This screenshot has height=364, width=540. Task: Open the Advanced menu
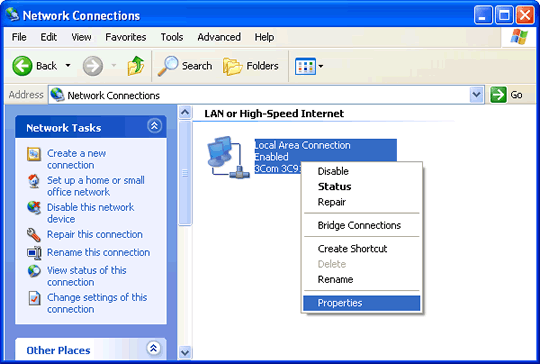[x=219, y=37]
